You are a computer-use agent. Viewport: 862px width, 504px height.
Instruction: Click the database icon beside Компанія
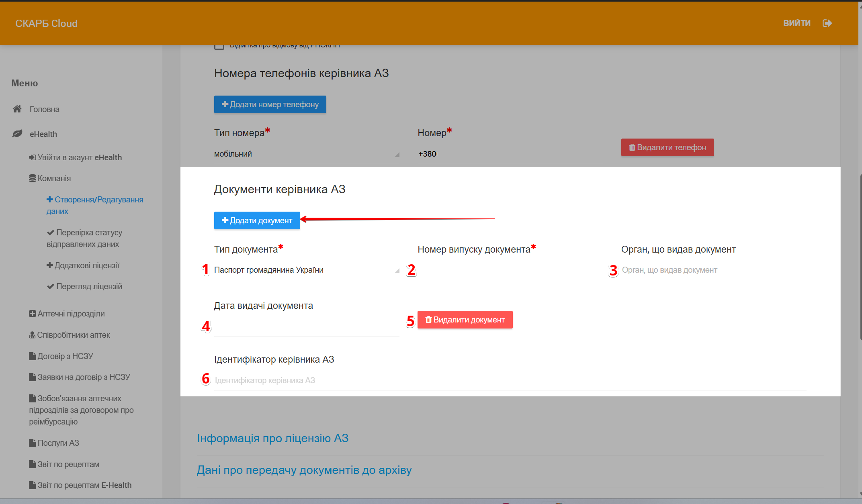coord(32,178)
